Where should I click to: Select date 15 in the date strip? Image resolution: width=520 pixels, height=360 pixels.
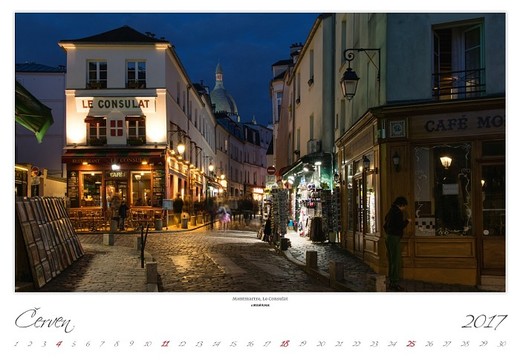click(x=233, y=344)
